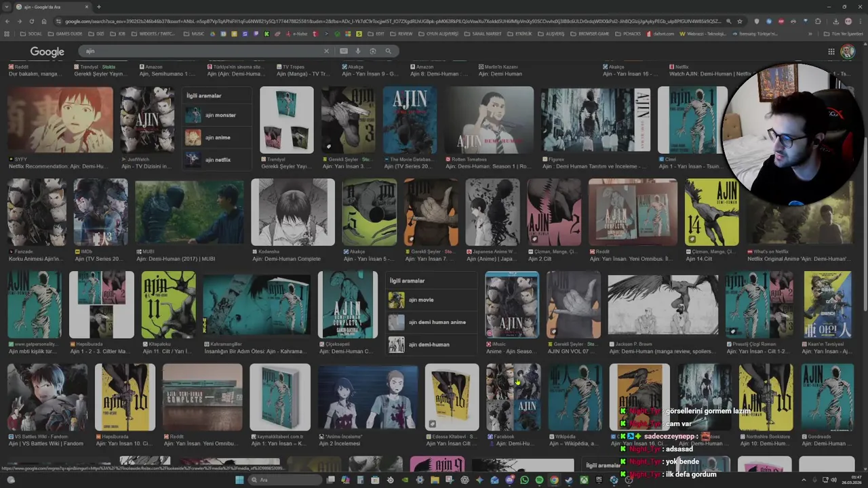Reload the current page

32,21
